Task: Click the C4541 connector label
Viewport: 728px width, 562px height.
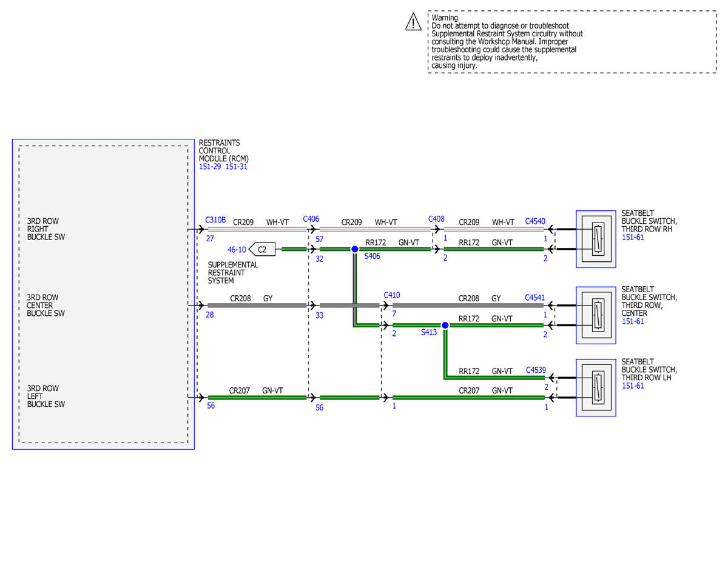Action: pos(535,298)
